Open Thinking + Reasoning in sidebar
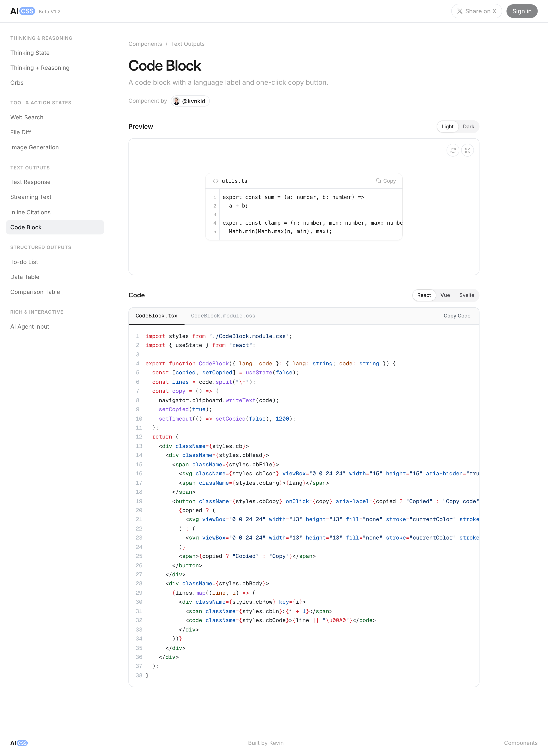This screenshot has width=548, height=756. click(55, 68)
